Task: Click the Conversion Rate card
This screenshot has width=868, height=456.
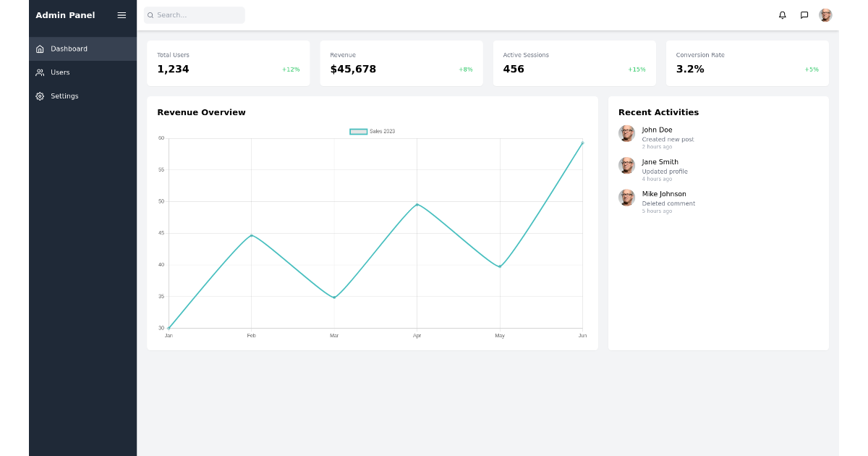Action: (747, 63)
